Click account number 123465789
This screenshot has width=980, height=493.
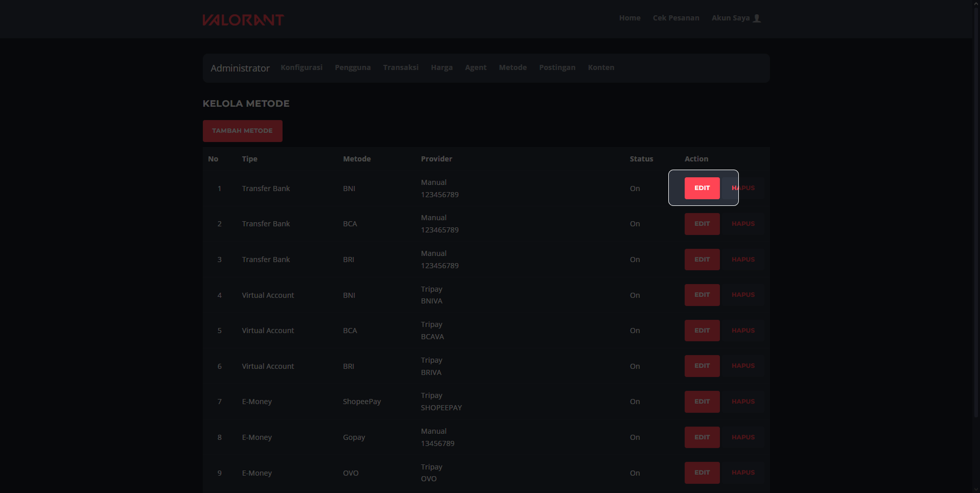point(440,230)
